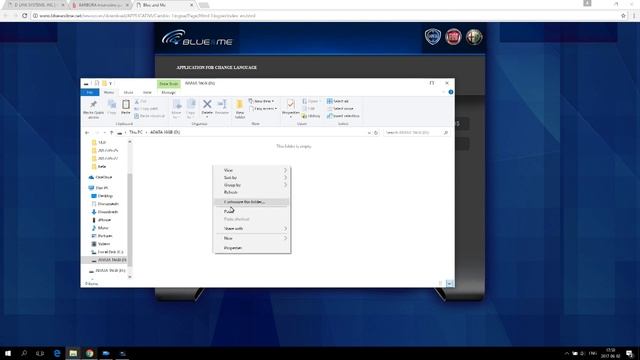Switch to Blue and Me browser tab

(165, 5)
